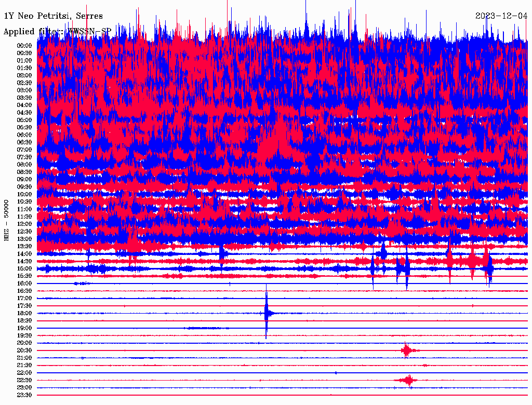Click the small blue dot on 22:00 trace
The height and width of the screenshot is (405, 532).
coord(336,373)
